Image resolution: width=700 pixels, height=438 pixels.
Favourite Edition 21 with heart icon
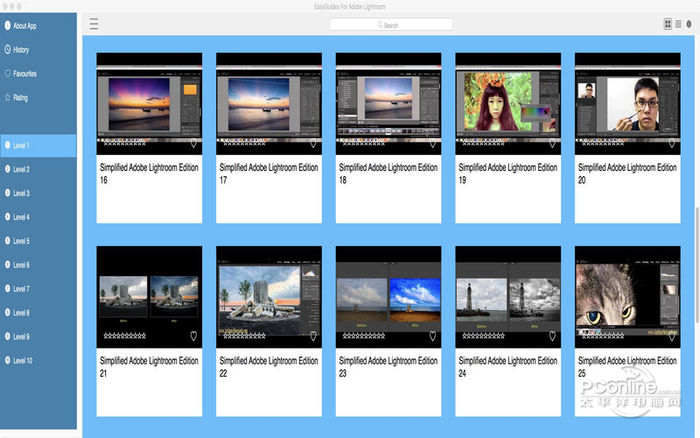click(193, 336)
